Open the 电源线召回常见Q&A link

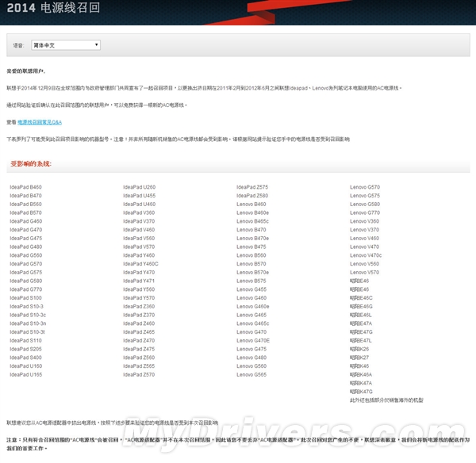coord(40,122)
